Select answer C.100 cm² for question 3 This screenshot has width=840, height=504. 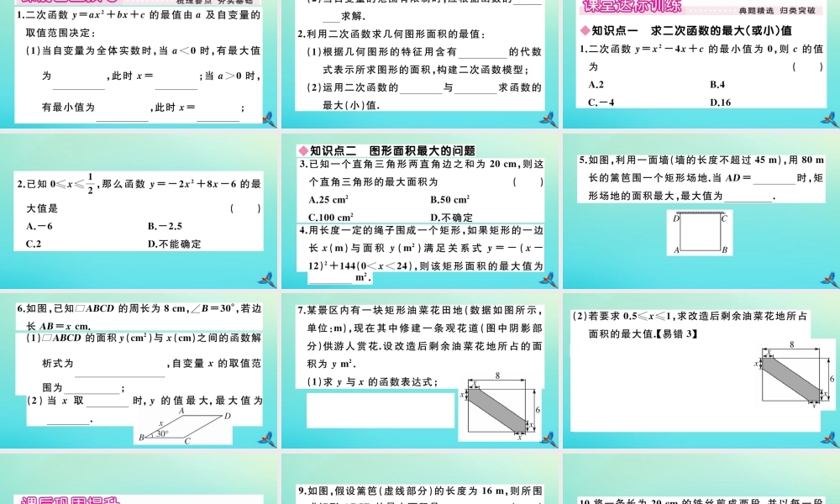[330, 217]
